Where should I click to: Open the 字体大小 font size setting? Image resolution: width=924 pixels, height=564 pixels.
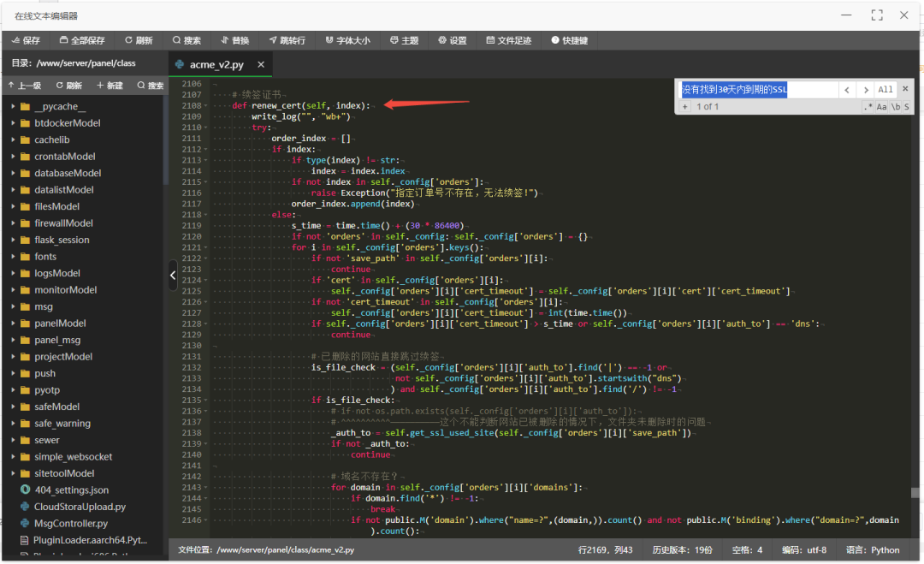pyautogui.click(x=347, y=40)
